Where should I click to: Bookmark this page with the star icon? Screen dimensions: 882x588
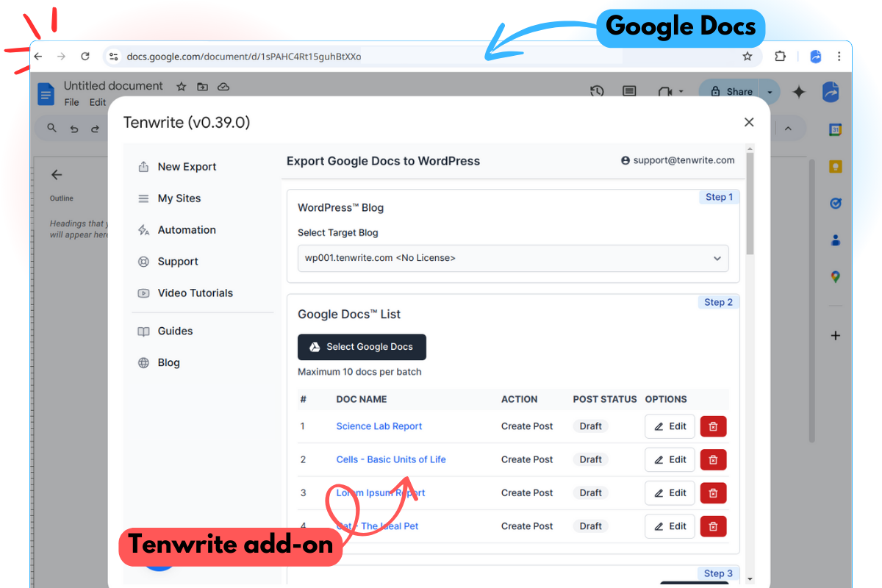(747, 56)
